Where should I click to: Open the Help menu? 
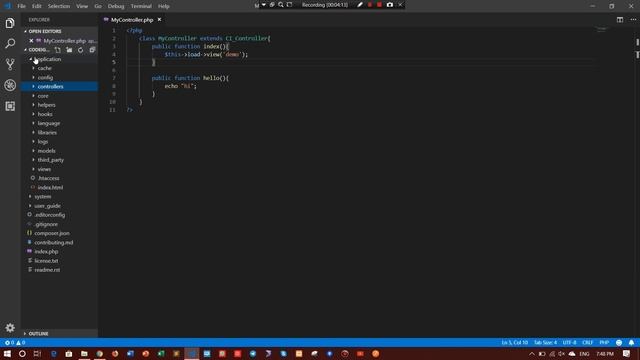click(164, 6)
